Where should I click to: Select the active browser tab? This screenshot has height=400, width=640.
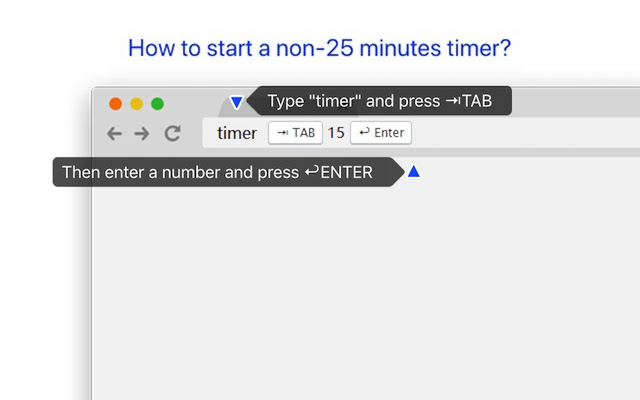click(x=226, y=104)
